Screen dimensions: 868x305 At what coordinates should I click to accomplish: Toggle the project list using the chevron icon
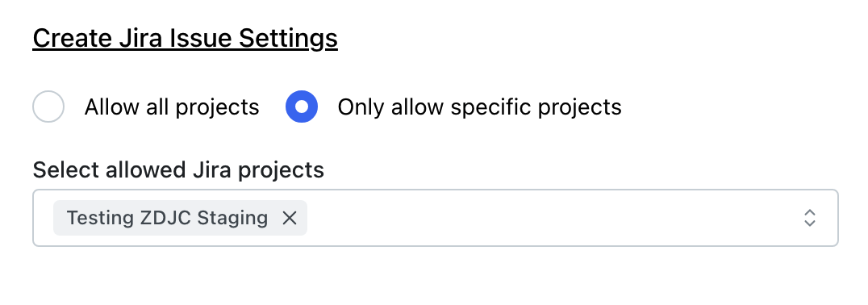[809, 218]
